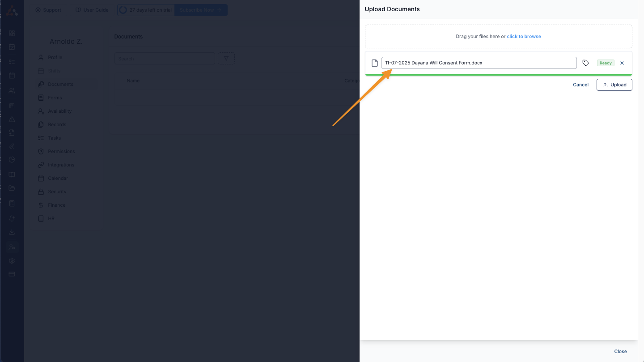644x362 pixels.
Task: Open the filter button next to Search
Action: point(226,59)
